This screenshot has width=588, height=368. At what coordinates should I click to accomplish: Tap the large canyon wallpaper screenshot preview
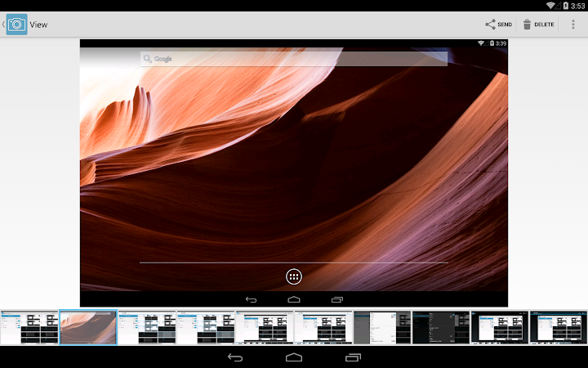pos(294,173)
